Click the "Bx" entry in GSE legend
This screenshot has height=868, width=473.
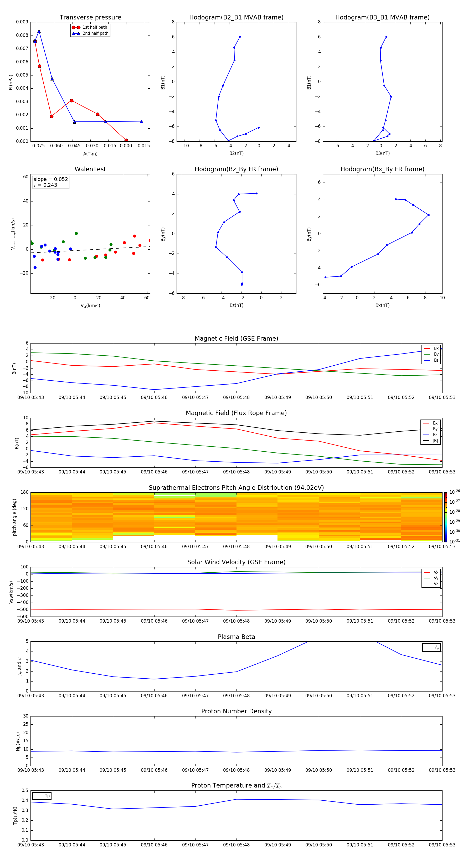pos(431,349)
